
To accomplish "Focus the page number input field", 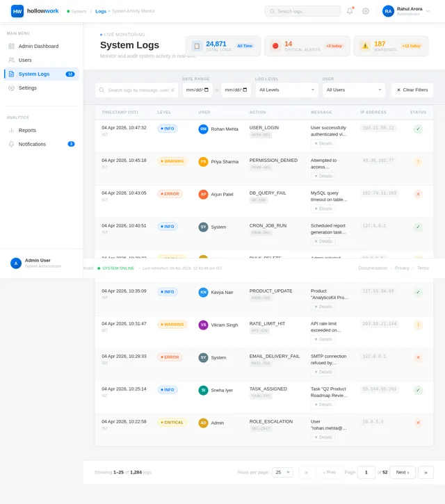I will pos(366,473).
